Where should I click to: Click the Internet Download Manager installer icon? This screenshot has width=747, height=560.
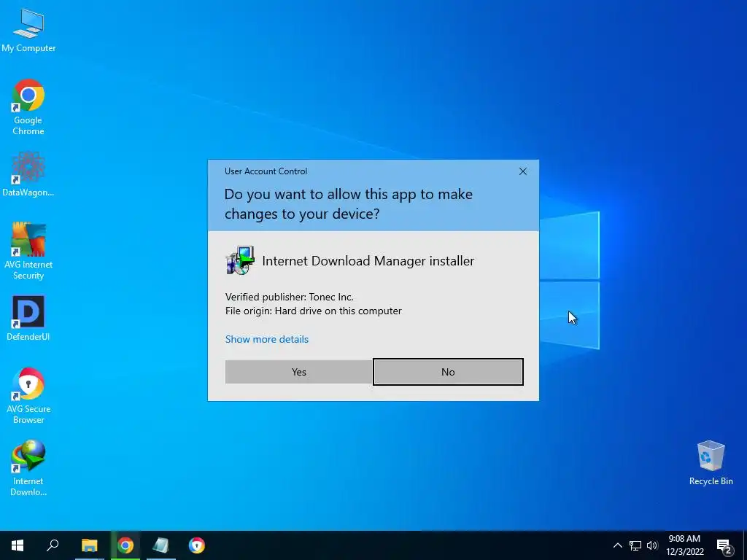(x=239, y=260)
